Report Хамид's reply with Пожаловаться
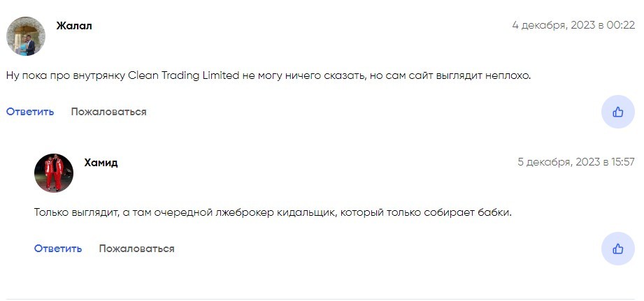This screenshot has height=301, width=644. (137, 249)
